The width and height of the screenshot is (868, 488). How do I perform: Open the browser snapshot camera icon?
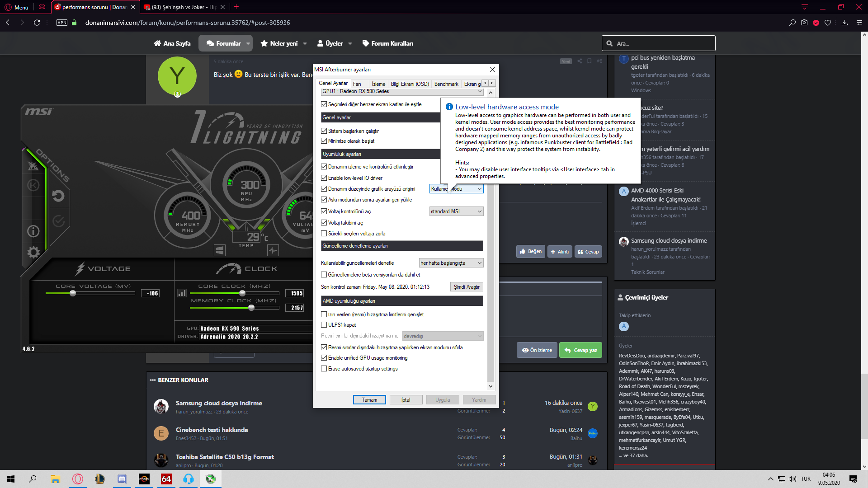point(804,23)
